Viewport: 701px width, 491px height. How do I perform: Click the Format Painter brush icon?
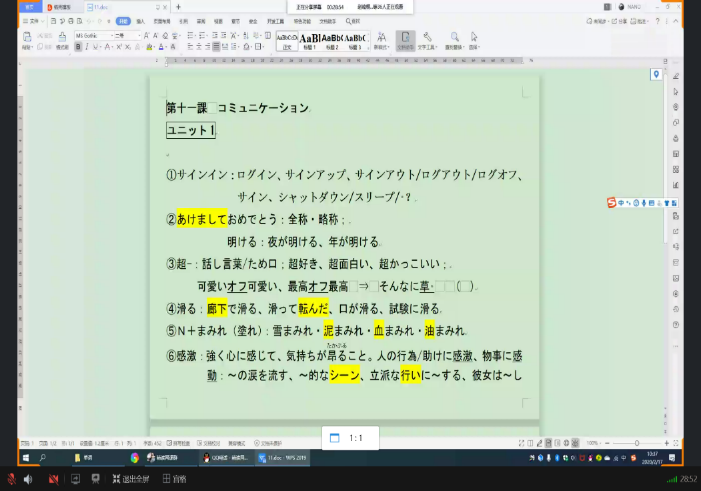(x=62, y=41)
